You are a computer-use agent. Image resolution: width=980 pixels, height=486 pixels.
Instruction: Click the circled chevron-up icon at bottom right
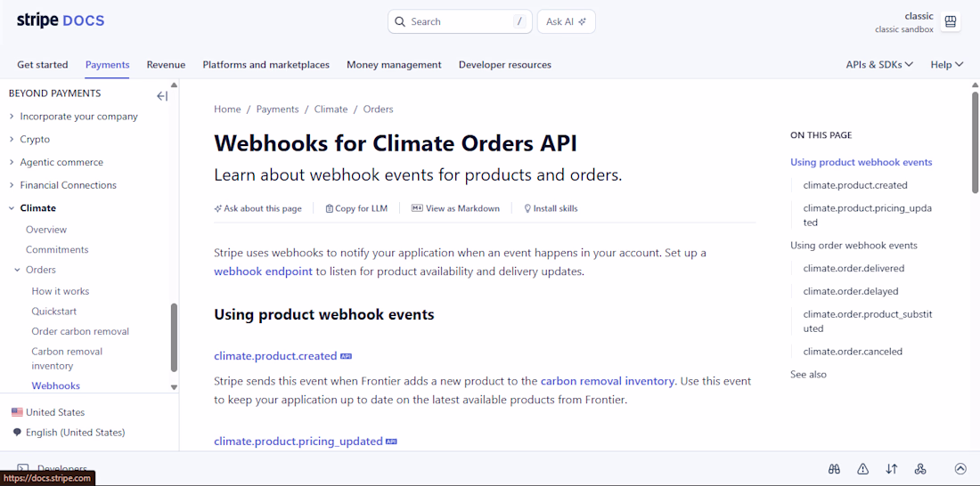960,468
